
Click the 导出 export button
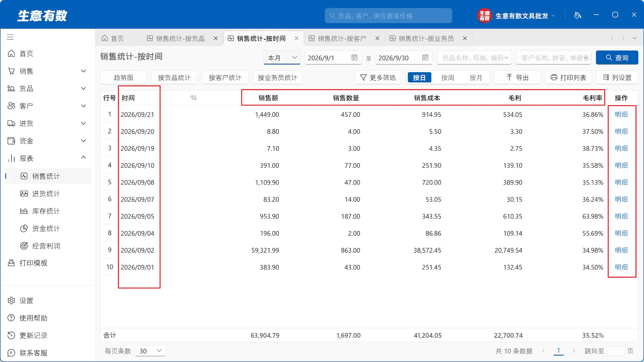518,77
